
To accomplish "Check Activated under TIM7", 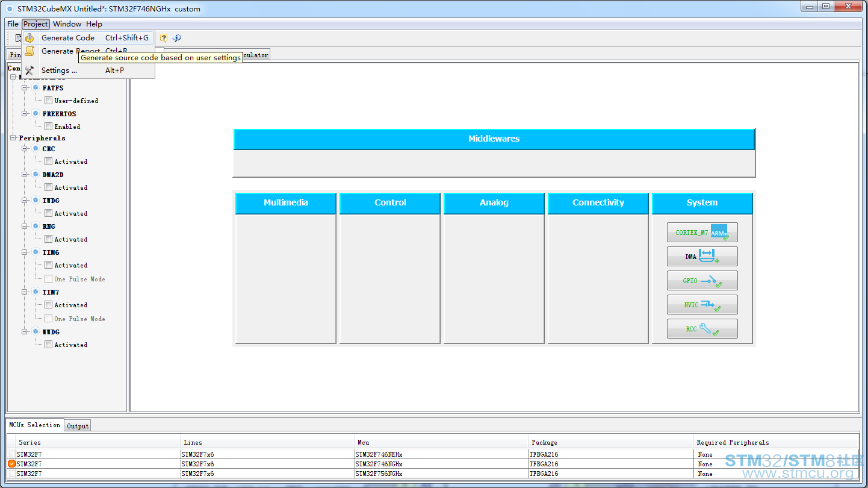I will click(x=48, y=305).
